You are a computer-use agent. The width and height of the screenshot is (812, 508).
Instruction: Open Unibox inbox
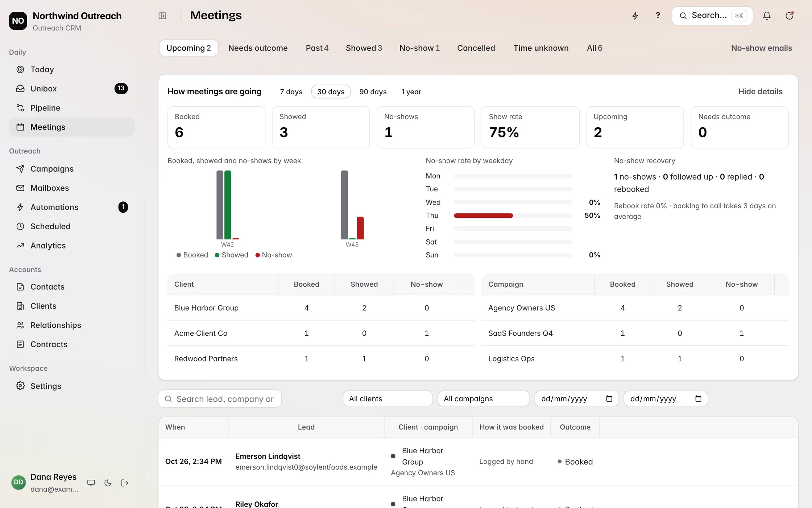pyautogui.click(x=72, y=89)
